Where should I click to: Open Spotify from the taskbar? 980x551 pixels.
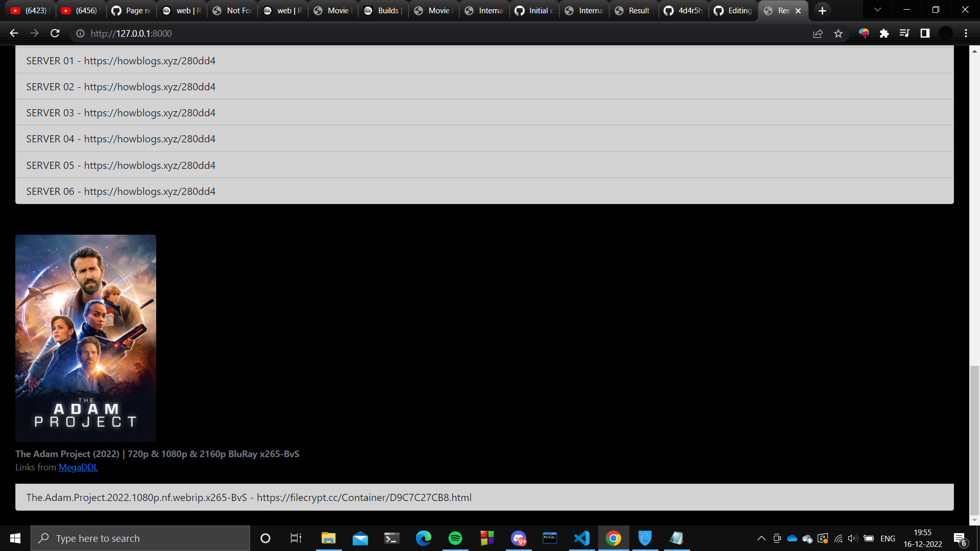pyautogui.click(x=455, y=538)
